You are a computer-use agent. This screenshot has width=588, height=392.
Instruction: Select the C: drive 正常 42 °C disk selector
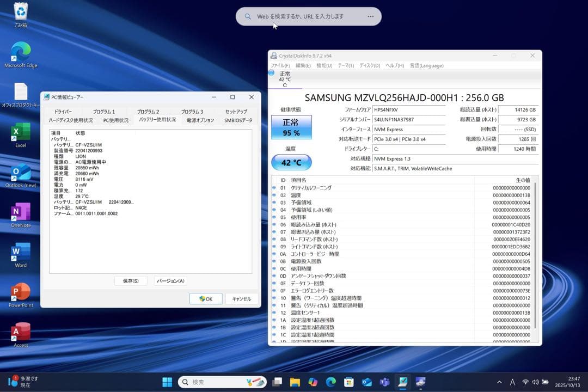(285, 79)
